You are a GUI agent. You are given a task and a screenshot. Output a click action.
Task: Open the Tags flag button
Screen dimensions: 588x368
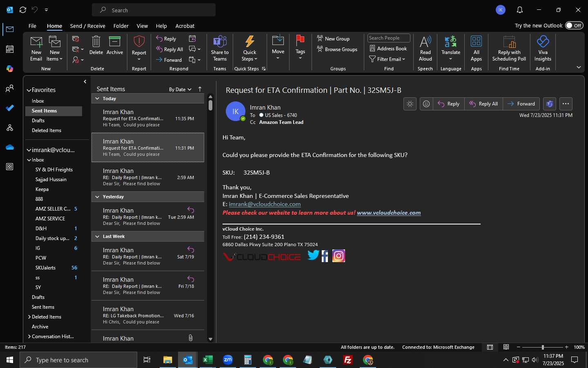click(x=300, y=47)
